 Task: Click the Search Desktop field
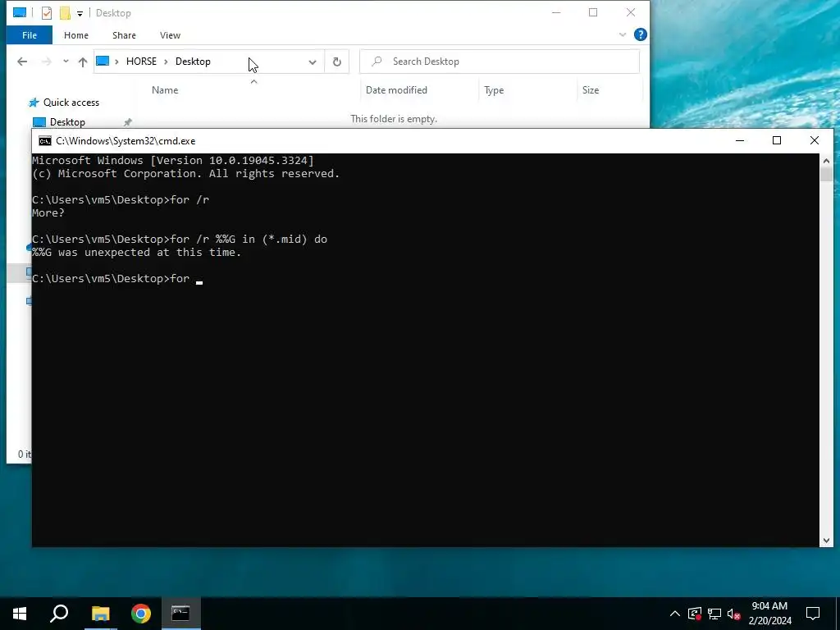tap(500, 62)
